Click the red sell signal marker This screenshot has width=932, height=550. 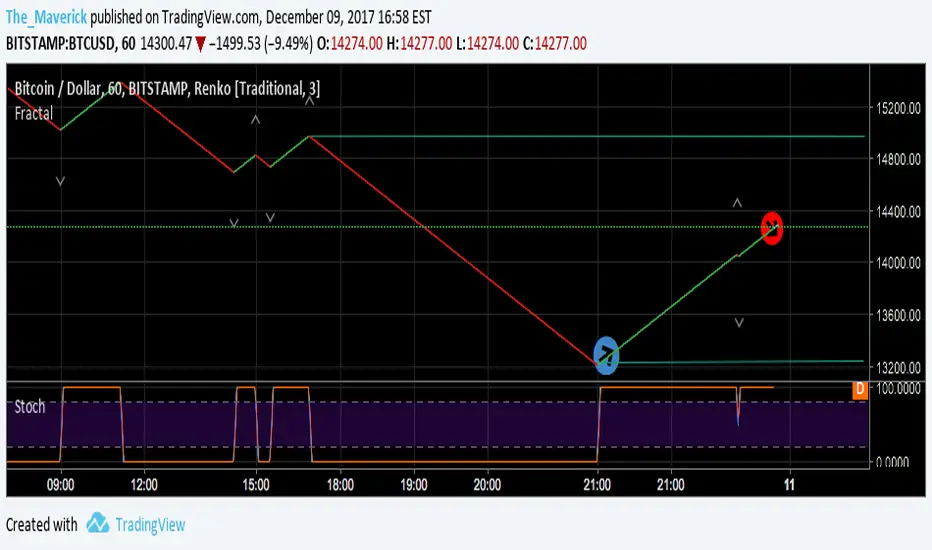click(772, 228)
